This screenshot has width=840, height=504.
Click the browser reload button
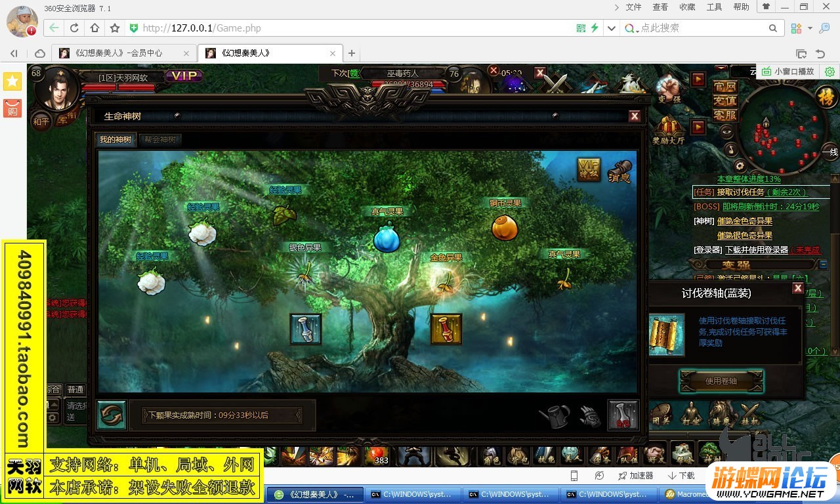click(x=74, y=28)
